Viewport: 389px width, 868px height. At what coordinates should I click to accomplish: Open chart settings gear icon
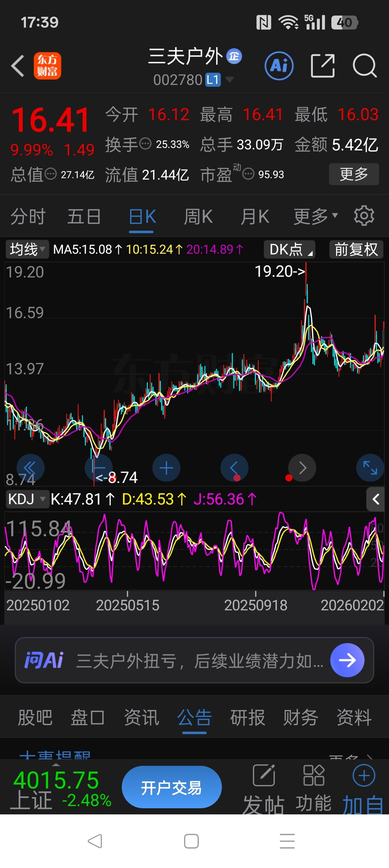pos(364,216)
